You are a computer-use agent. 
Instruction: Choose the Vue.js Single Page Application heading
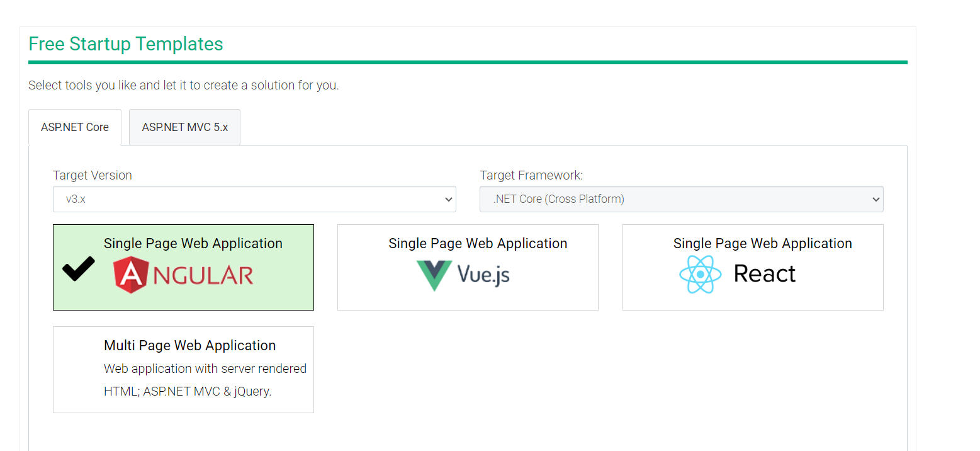(x=478, y=244)
